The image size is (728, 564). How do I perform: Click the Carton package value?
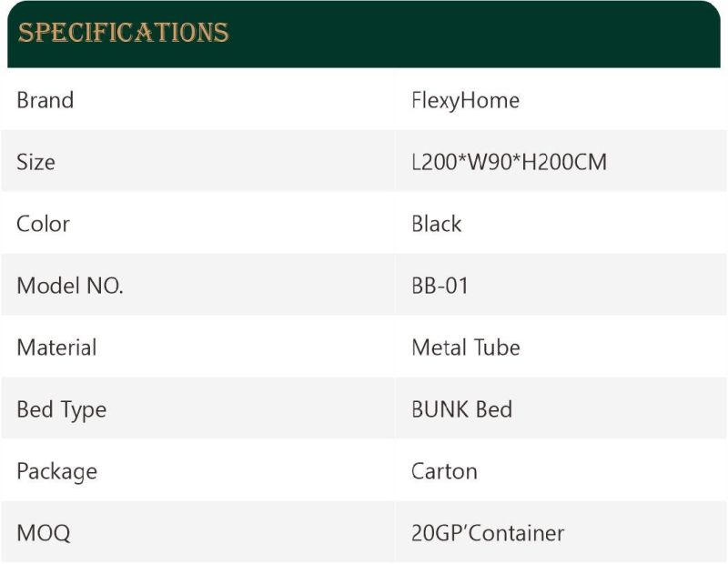click(x=444, y=471)
